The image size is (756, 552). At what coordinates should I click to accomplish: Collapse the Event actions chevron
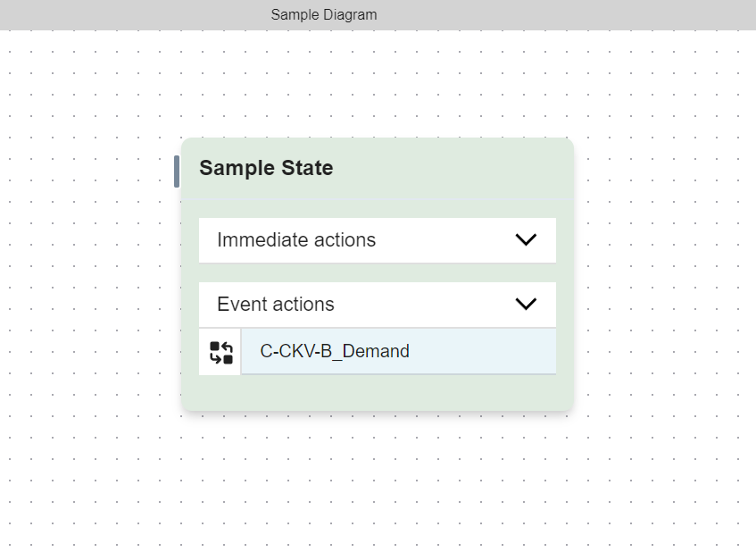click(526, 304)
